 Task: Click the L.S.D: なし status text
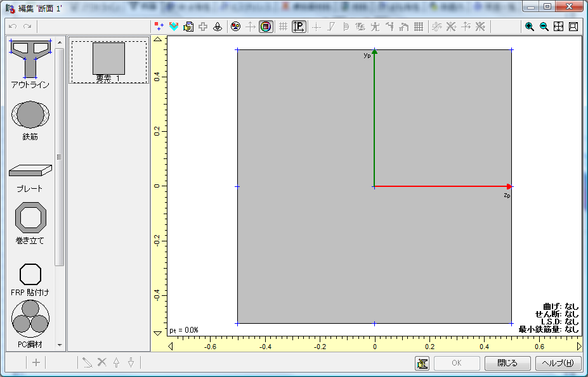560,321
